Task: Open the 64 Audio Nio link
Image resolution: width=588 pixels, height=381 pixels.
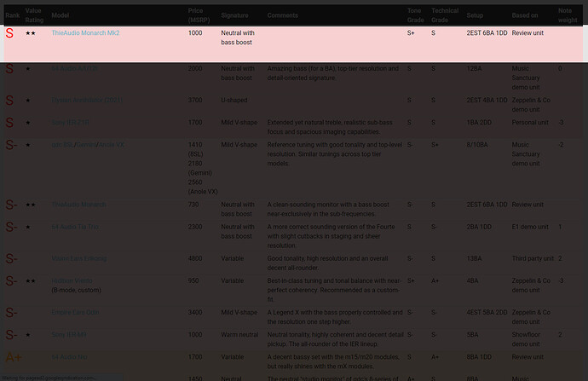Action: click(69, 357)
